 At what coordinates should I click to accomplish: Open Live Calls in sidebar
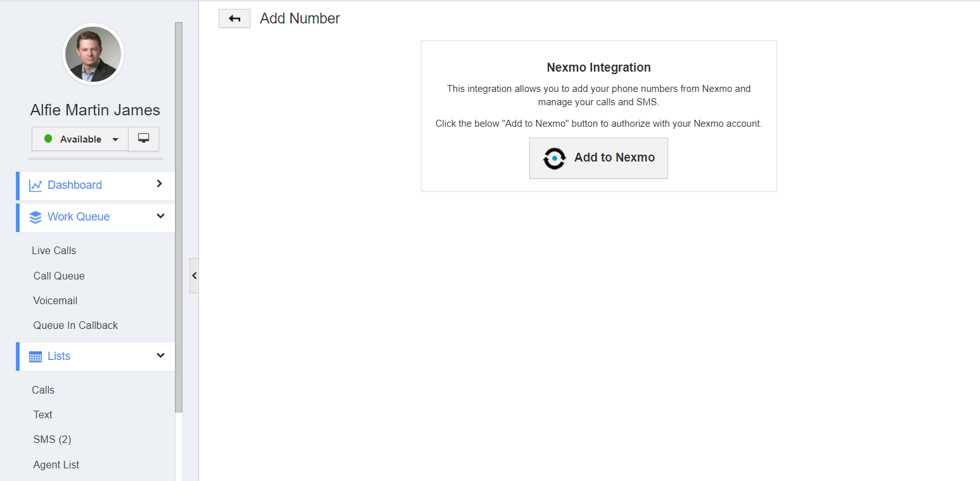tap(54, 251)
